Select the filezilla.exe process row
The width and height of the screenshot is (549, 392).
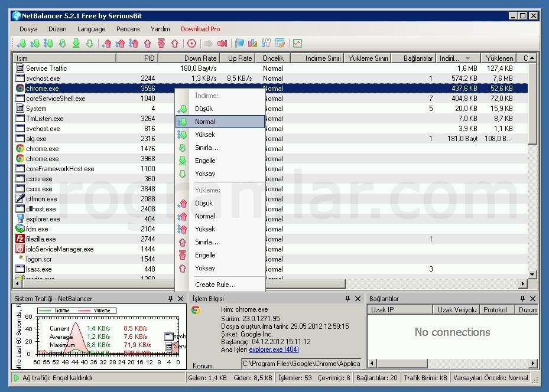[x=270, y=239]
